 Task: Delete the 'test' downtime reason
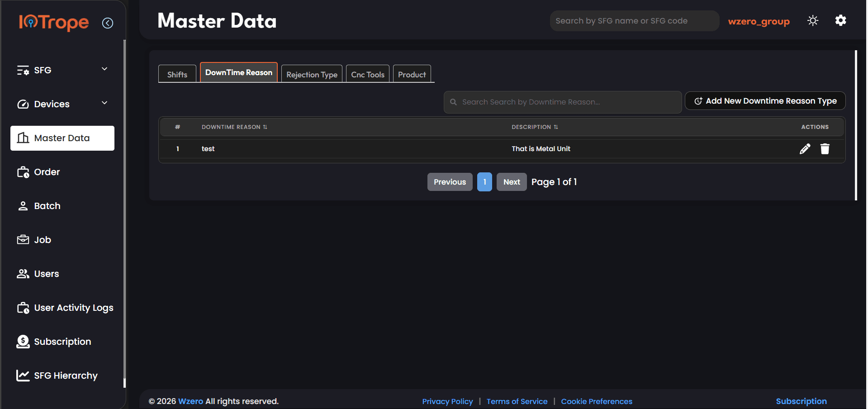tap(825, 149)
